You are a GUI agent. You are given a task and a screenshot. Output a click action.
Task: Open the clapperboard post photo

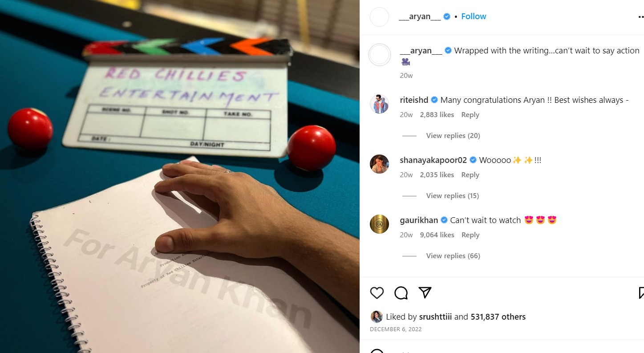[x=180, y=176]
